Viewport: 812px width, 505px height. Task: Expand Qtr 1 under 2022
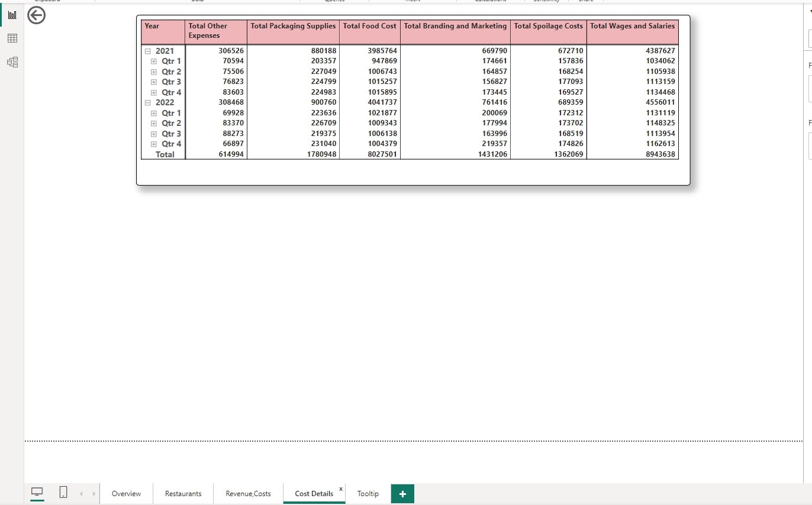coord(153,113)
